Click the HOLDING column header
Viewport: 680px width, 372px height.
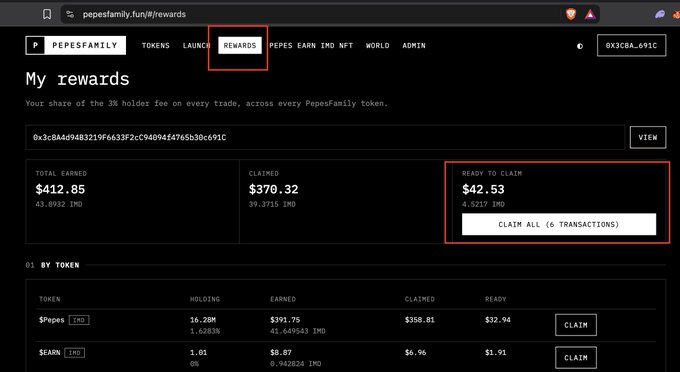pyautogui.click(x=205, y=299)
